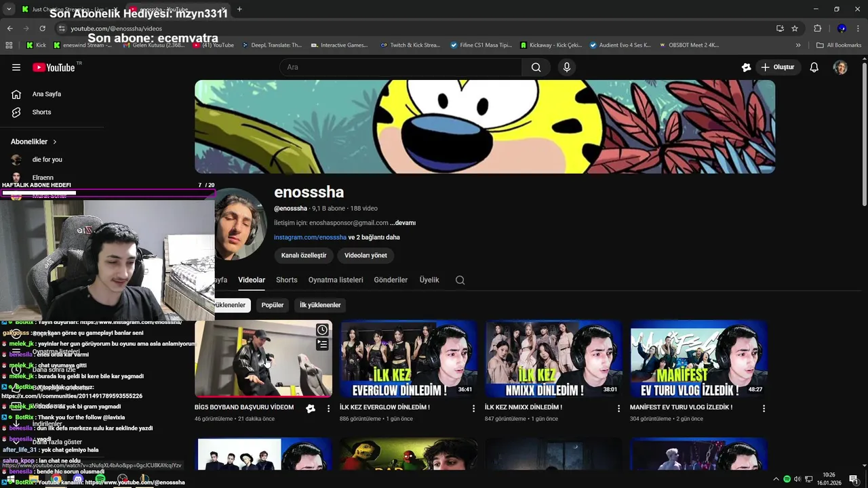Start voice search with the microphone icon
The image size is (868, 488).
(x=567, y=67)
